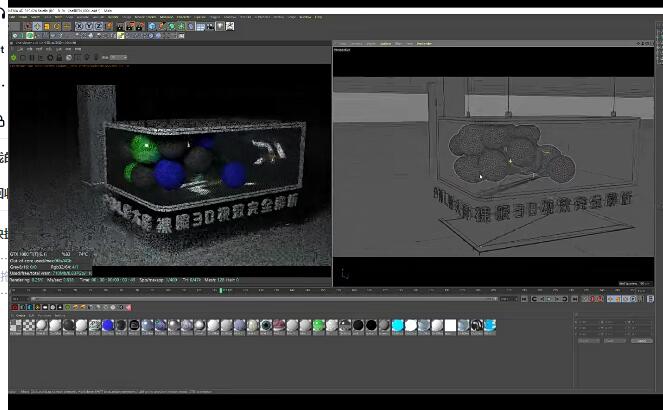Open the viewport Options menu
Viewport: 663px width, 410px height.
(386, 44)
